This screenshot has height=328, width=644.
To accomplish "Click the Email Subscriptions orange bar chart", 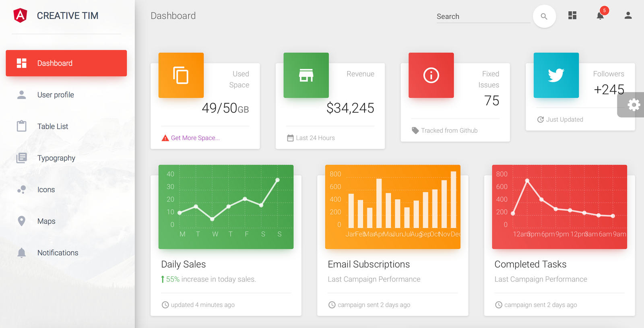I will [393, 207].
